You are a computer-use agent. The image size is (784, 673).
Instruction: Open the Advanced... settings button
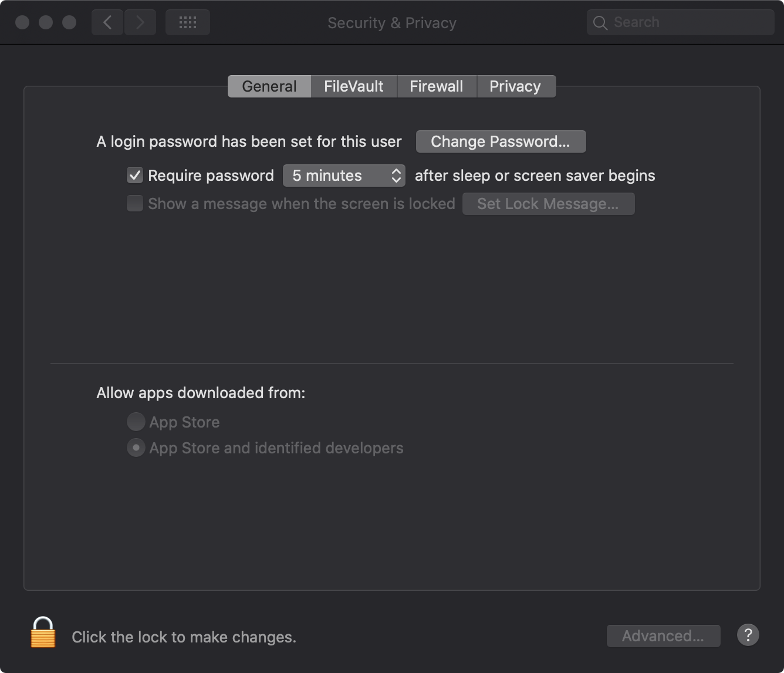(x=663, y=636)
